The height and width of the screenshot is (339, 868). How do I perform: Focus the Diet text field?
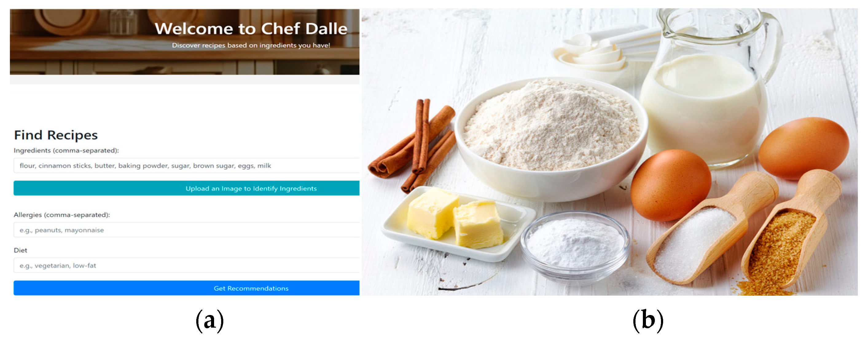click(x=186, y=265)
